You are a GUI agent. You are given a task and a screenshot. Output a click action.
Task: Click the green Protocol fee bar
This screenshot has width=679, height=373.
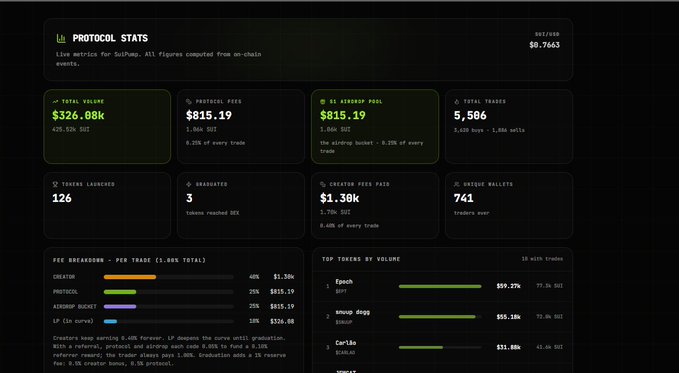[120, 292]
